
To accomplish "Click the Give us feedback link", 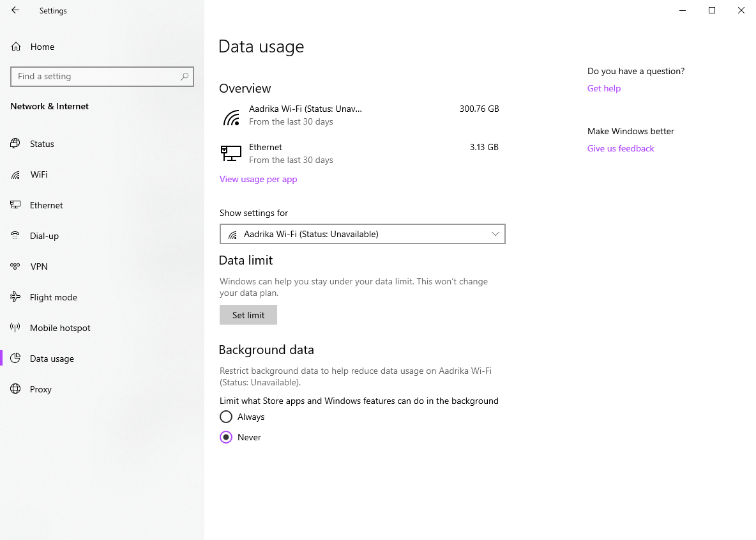I will click(x=621, y=148).
